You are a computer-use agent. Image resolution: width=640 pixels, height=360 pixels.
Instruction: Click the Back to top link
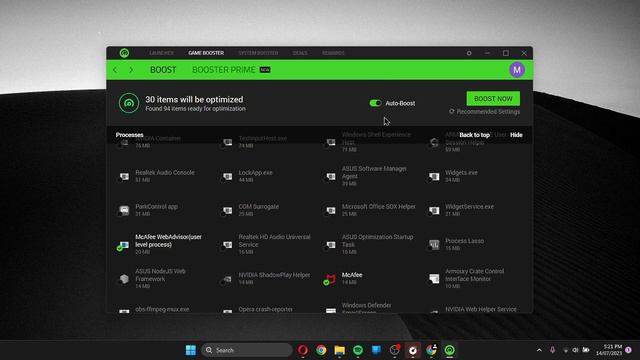pyautogui.click(x=474, y=135)
